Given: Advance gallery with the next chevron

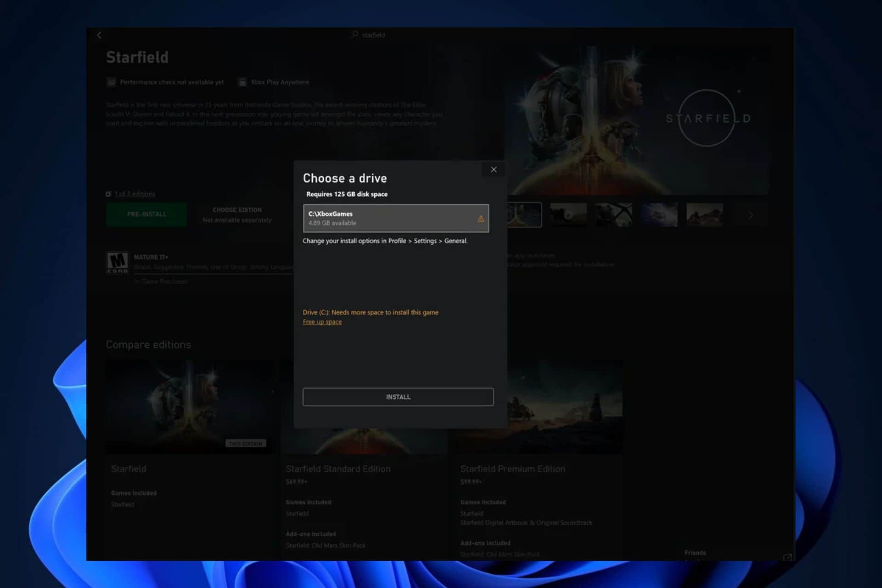Looking at the screenshot, I should point(751,215).
